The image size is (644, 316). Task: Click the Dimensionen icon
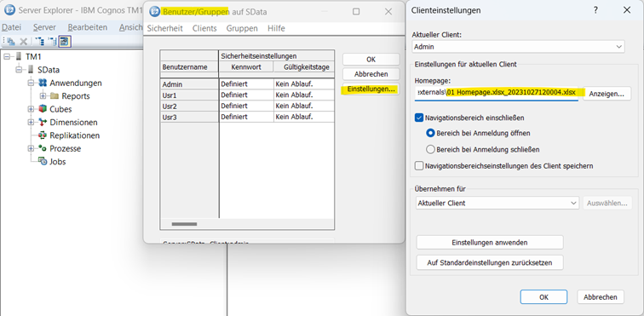tap(43, 123)
